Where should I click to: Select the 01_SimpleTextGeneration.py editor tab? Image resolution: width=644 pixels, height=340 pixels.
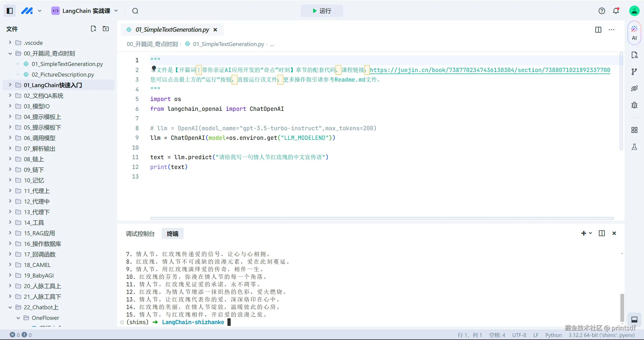click(x=172, y=29)
